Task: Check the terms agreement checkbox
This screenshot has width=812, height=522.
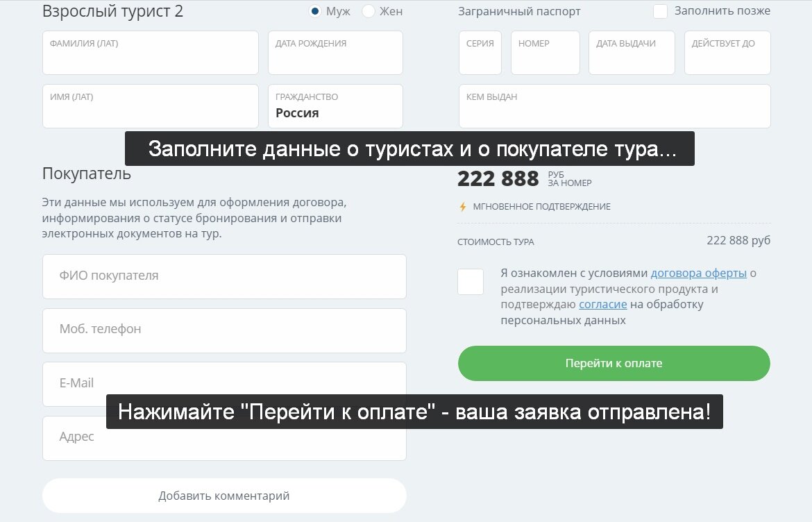Action: click(x=471, y=282)
